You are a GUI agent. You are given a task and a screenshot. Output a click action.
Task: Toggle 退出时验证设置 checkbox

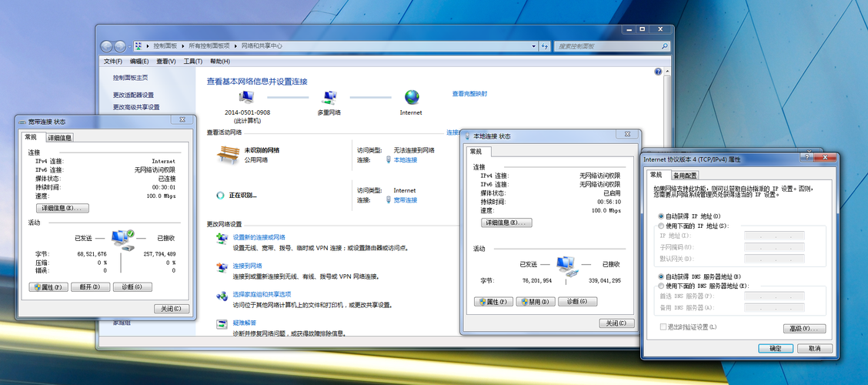pyautogui.click(x=663, y=326)
